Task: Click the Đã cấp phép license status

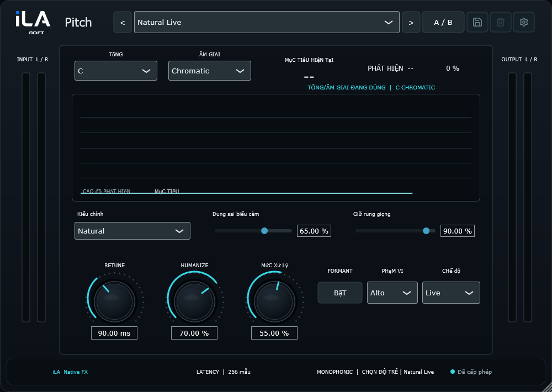Action: point(471,372)
